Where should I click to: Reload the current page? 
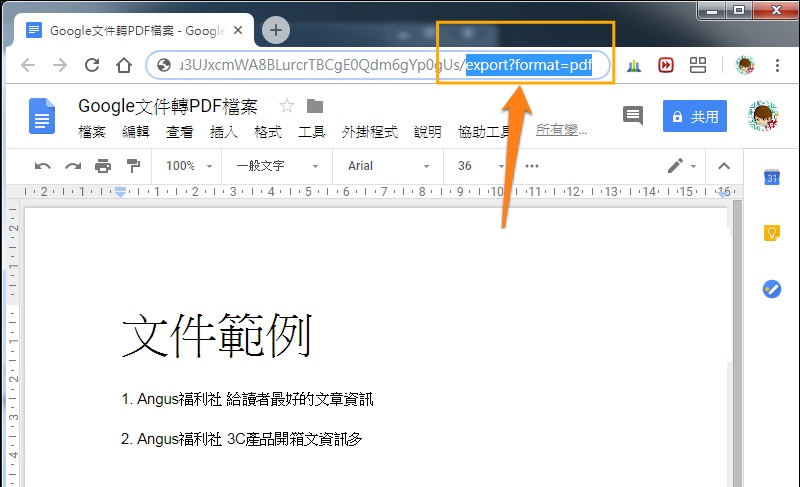pos(92,65)
